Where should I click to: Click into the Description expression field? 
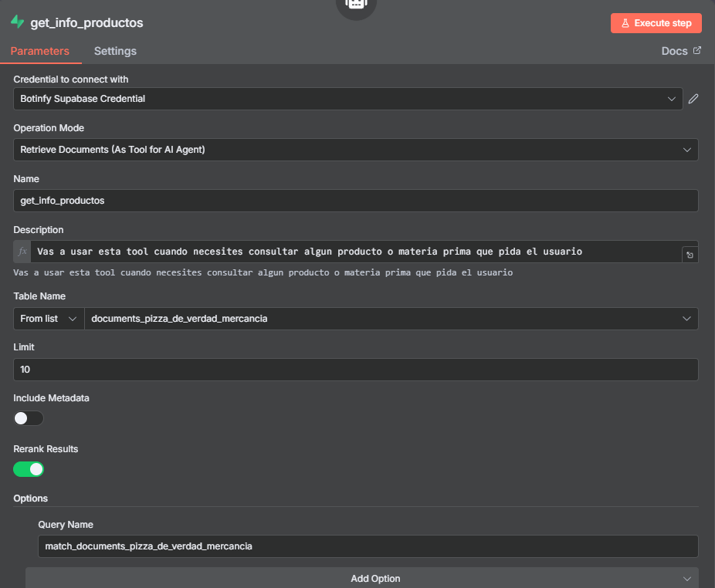point(356,252)
